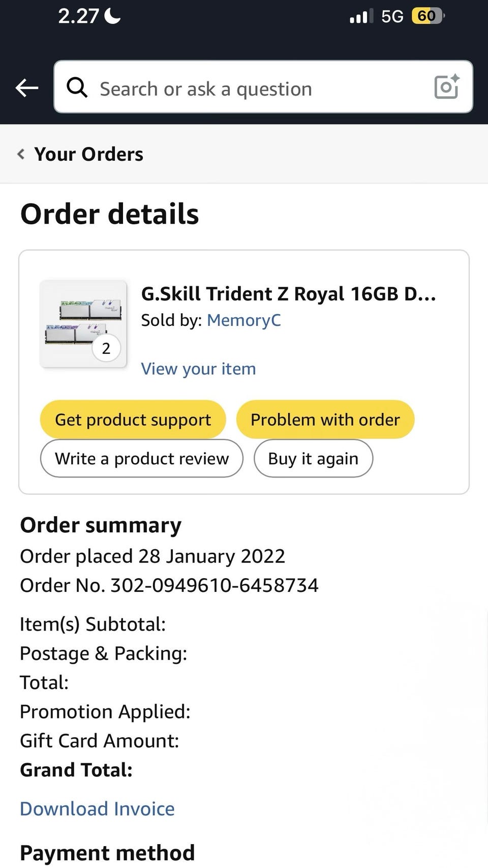488x868 pixels.
Task: Tap the 2.27 clock in status bar
Action: pyautogui.click(x=78, y=16)
